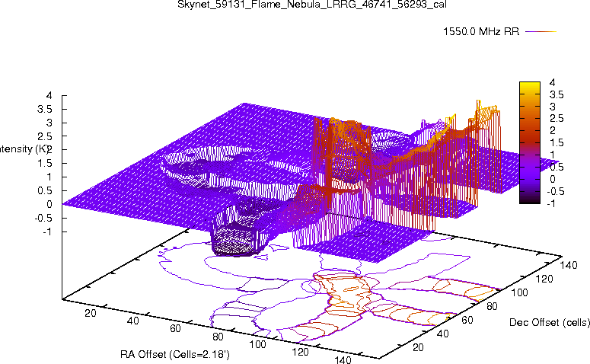Click the Intensity (K) axis label
590x364 pixels.
(x=24, y=149)
